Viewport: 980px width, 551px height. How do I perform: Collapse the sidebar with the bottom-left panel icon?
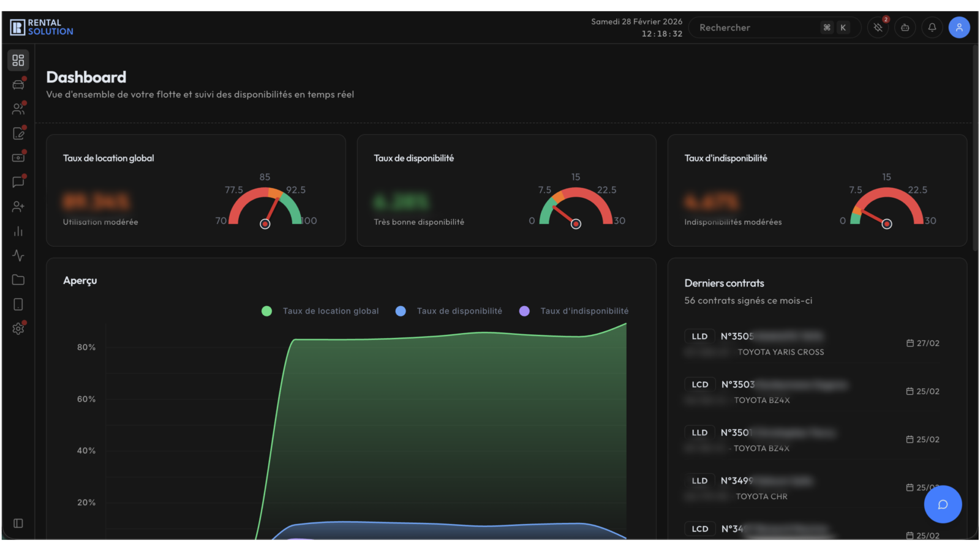tap(18, 523)
